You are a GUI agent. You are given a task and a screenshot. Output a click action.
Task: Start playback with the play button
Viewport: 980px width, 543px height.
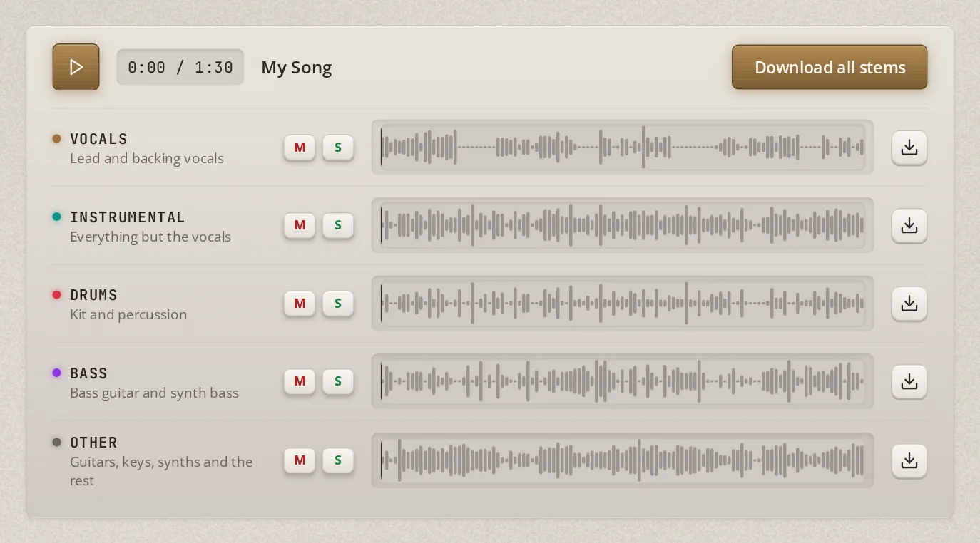(76, 67)
